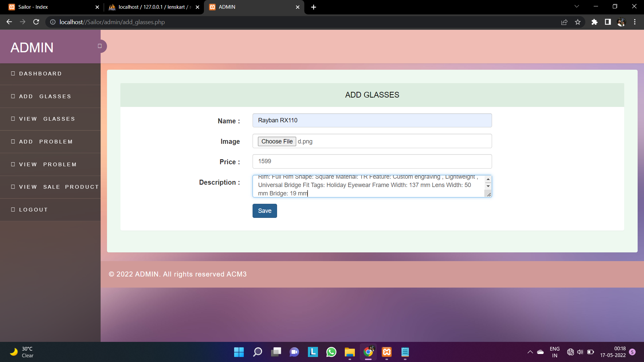Image resolution: width=644 pixels, height=362 pixels.
Task: Open ADD PROBLEM in the sidebar
Action: pyautogui.click(x=50, y=142)
